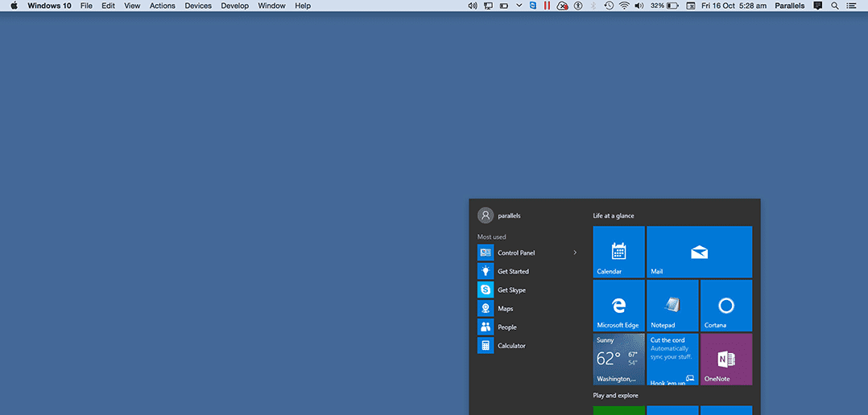Screen dimensions: 868x415
Task: Click the Parallels user name in menu bar
Action: click(x=789, y=6)
